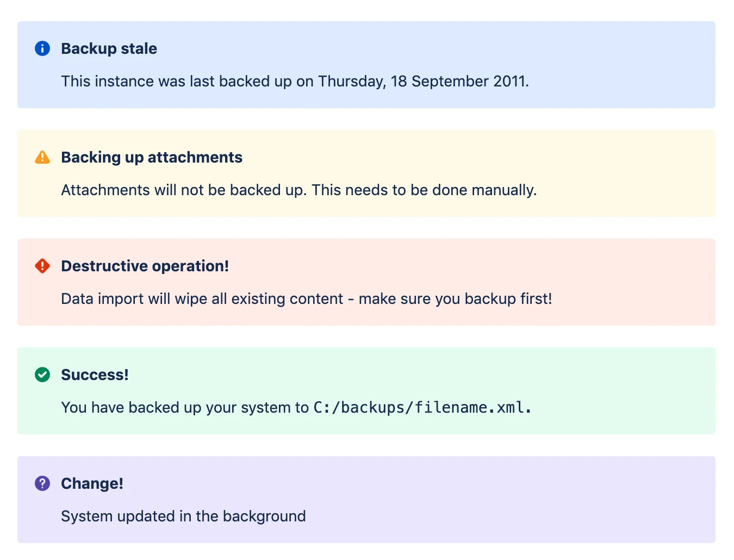Click the yellow warning message panel
The image size is (734, 560).
coord(366,173)
